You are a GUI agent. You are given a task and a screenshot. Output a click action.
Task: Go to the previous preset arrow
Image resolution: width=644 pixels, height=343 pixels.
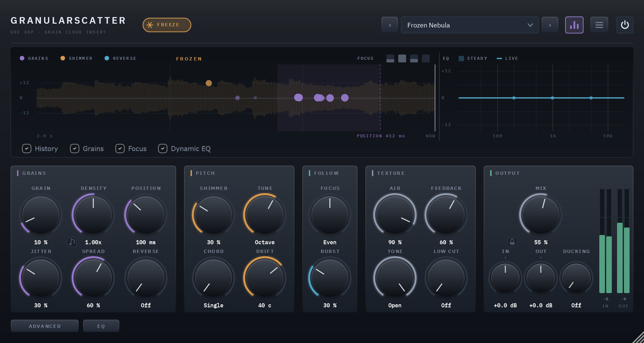(390, 25)
